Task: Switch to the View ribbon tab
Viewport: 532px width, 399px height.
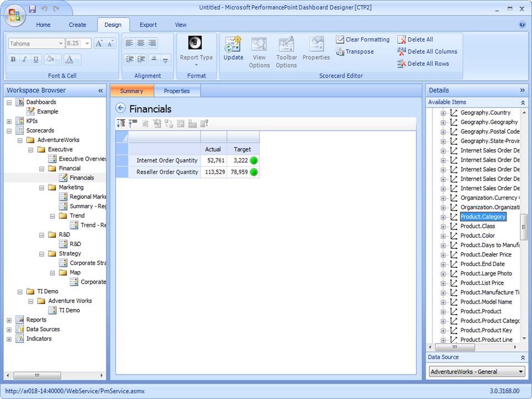Action: [x=181, y=25]
